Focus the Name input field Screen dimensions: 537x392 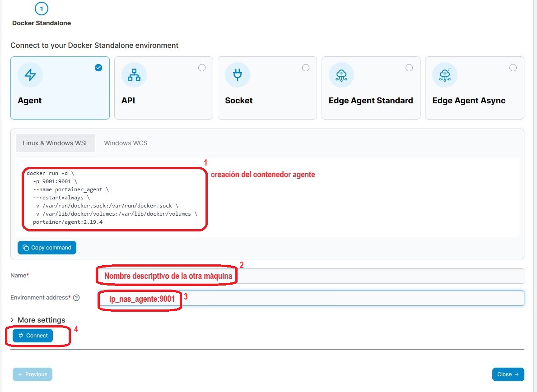tap(379, 276)
